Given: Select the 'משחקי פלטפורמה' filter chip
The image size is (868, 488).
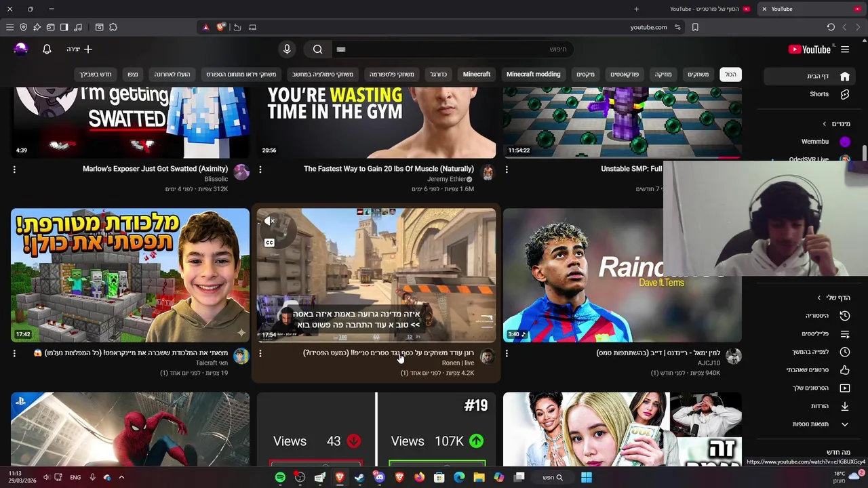Looking at the screenshot, I should pyautogui.click(x=392, y=74).
